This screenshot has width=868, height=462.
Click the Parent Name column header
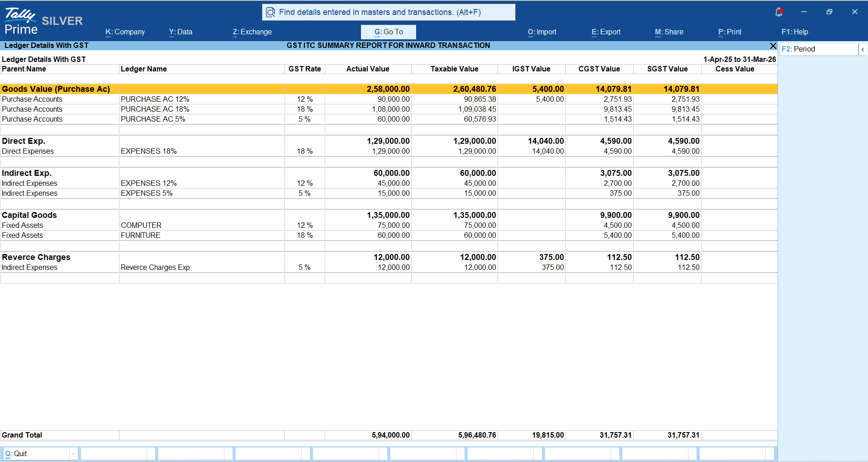click(x=24, y=69)
